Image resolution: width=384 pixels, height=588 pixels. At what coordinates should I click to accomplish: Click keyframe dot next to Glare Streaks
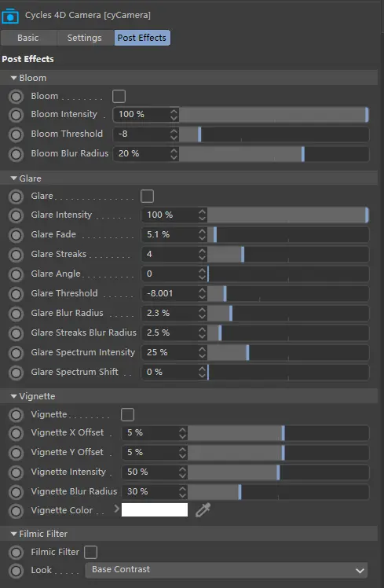(x=16, y=255)
